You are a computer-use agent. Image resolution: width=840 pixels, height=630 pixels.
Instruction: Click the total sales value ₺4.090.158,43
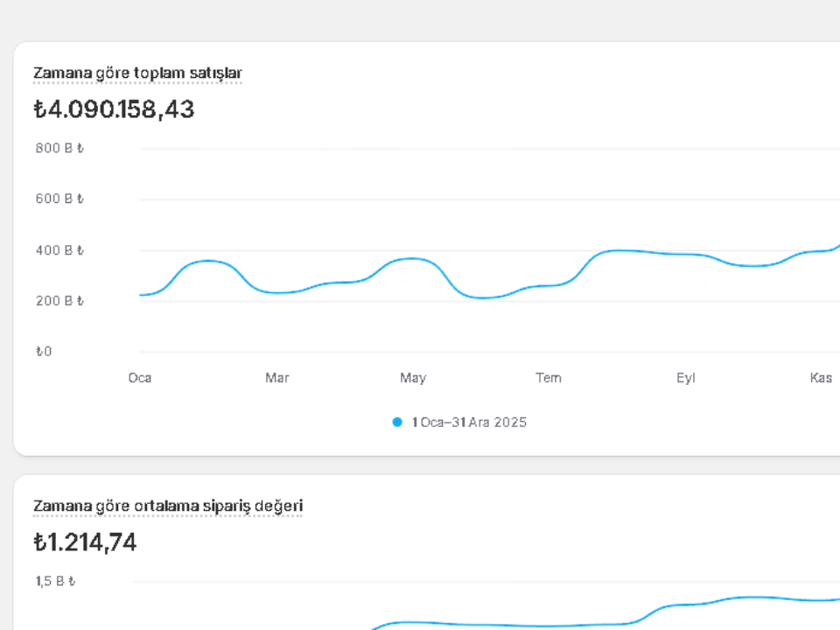(x=114, y=109)
